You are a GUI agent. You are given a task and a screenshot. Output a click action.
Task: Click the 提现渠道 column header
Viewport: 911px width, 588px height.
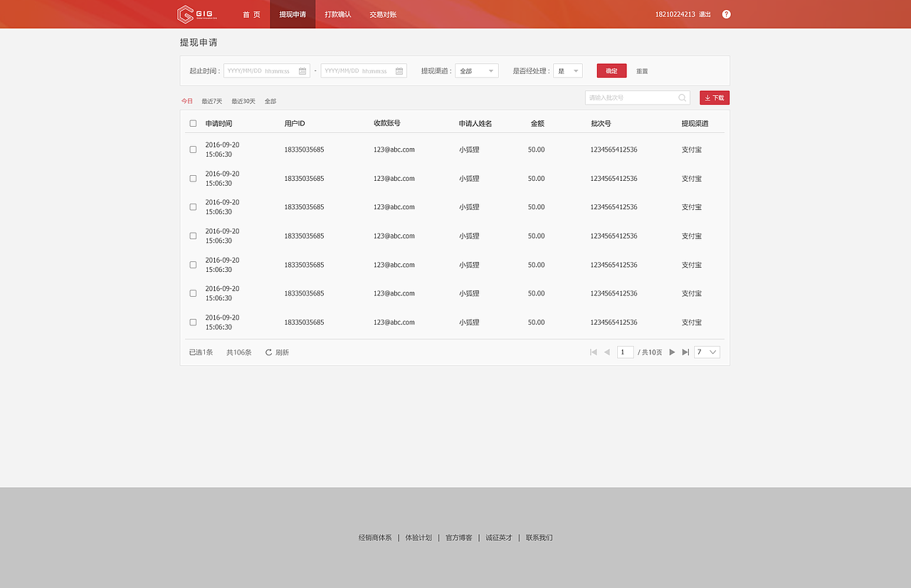[695, 123]
